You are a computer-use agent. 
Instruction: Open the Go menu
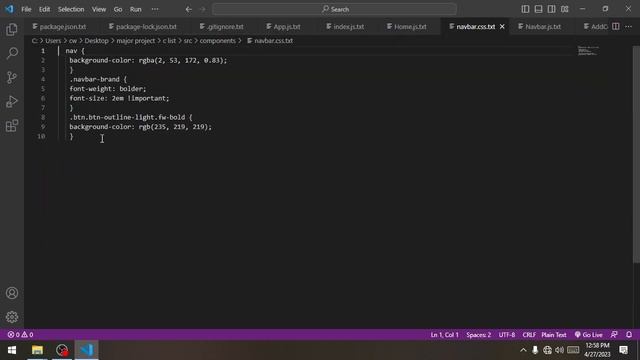(x=118, y=9)
